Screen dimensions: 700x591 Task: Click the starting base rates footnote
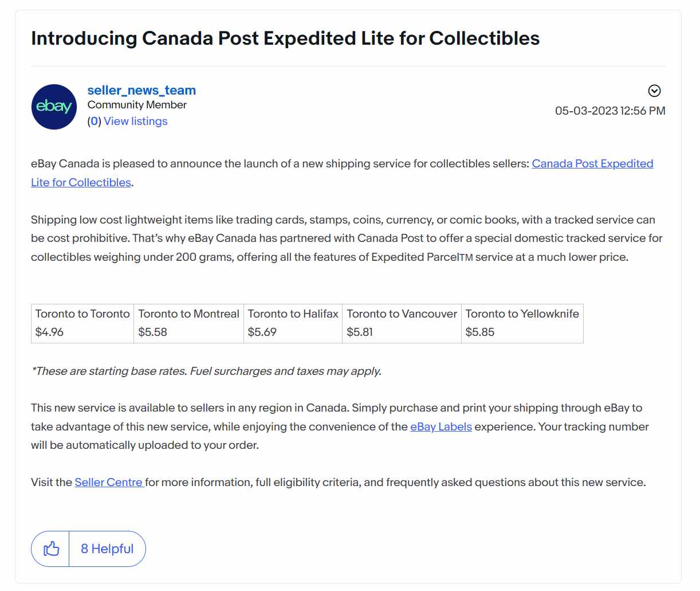[x=206, y=371]
